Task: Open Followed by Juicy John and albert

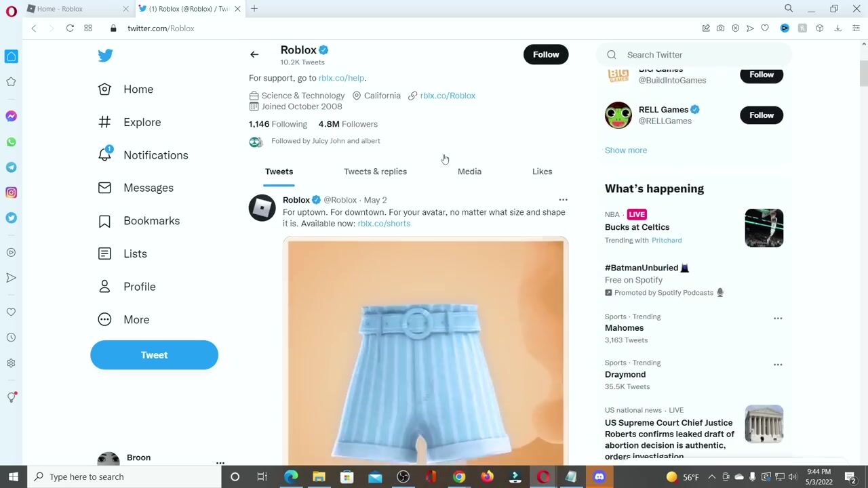Action: pos(325,141)
